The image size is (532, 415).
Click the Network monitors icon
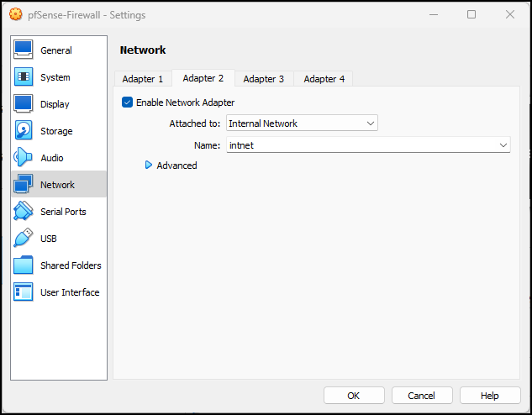pyautogui.click(x=23, y=184)
